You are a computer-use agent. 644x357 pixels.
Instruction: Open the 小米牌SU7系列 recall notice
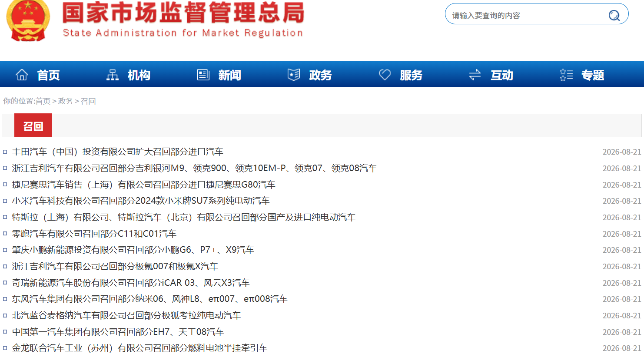click(x=141, y=201)
